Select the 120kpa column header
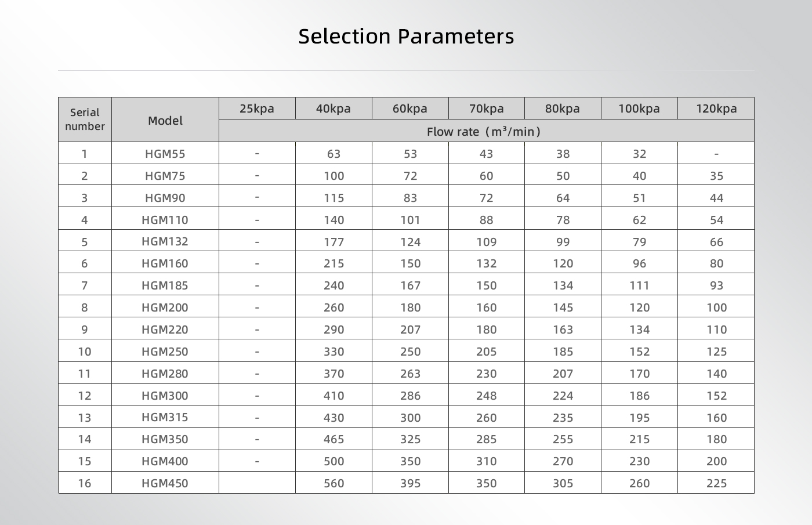This screenshot has height=525, width=812. [716, 108]
